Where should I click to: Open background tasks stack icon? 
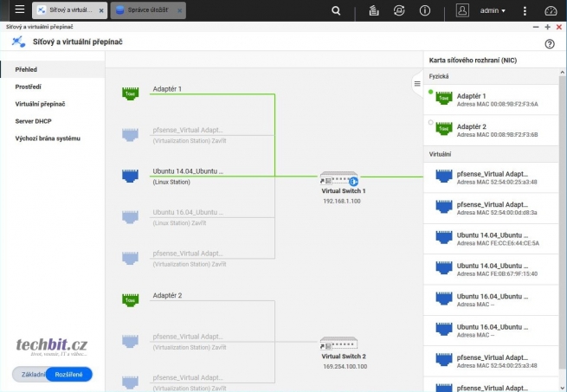point(373,10)
